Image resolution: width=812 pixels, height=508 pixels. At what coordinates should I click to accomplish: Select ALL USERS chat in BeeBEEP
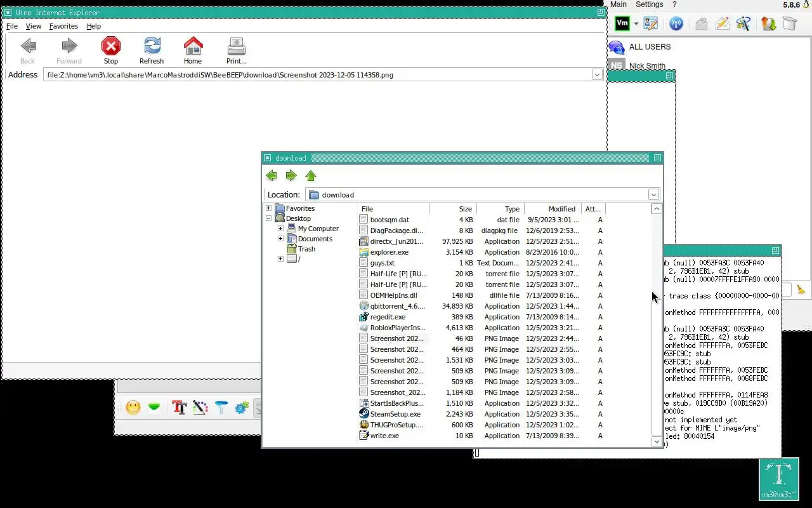(x=650, y=47)
